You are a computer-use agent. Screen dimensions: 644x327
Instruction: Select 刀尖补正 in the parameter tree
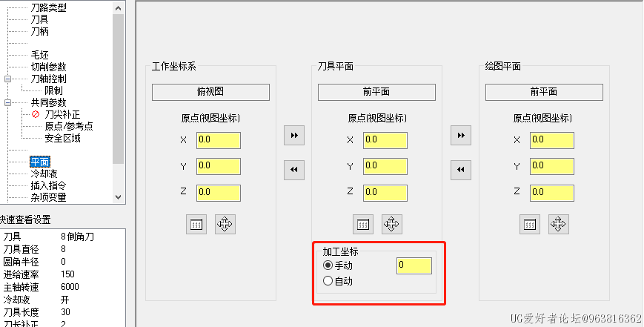click(x=62, y=114)
